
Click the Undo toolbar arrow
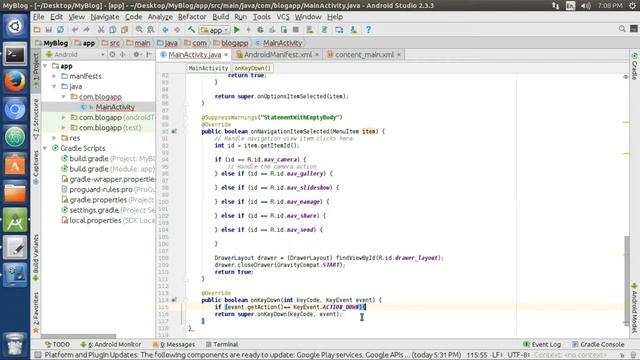pos(75,30)
